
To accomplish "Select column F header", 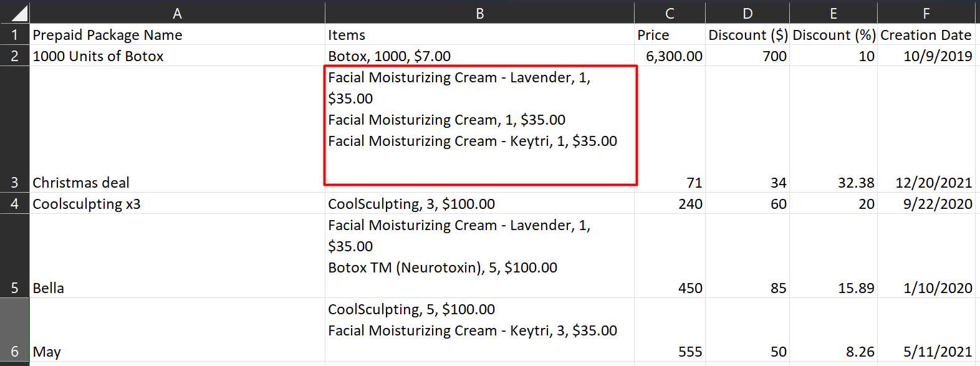I will [926, 12].
